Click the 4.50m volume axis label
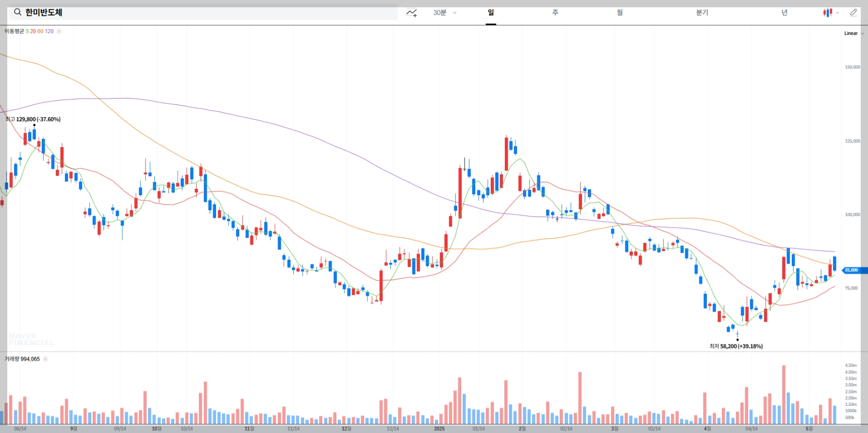 [851, 366]
